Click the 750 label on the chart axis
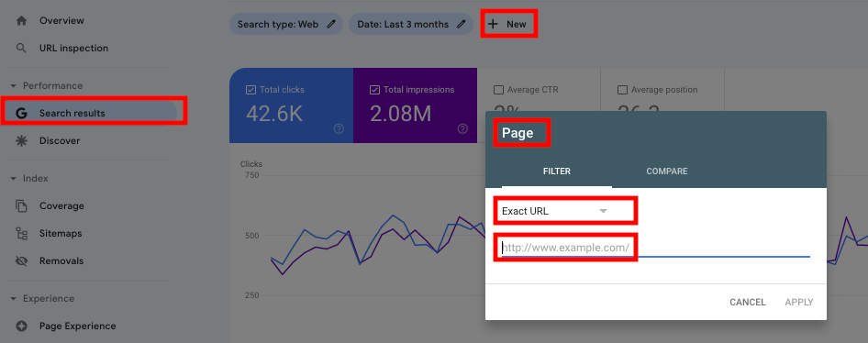The image size is (868, 343). (x=252, y=175)
